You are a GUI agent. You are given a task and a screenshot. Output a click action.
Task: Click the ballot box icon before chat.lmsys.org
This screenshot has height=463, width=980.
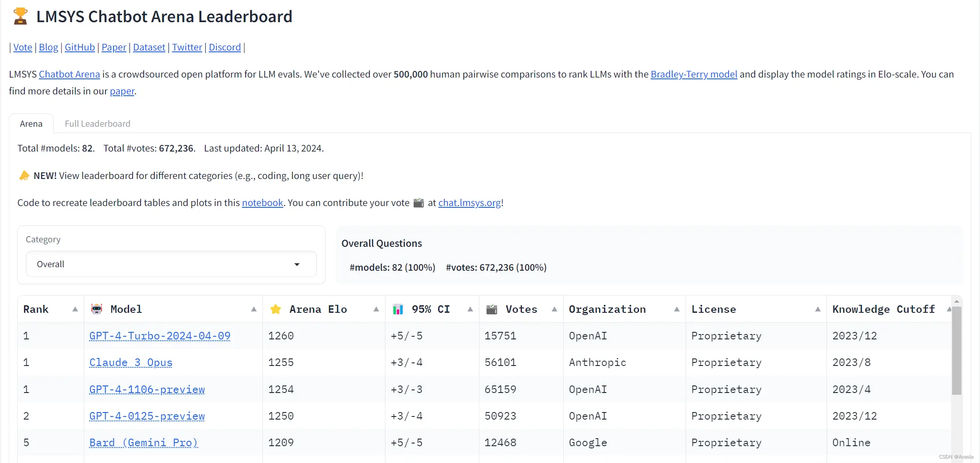(x=419, y=202)
